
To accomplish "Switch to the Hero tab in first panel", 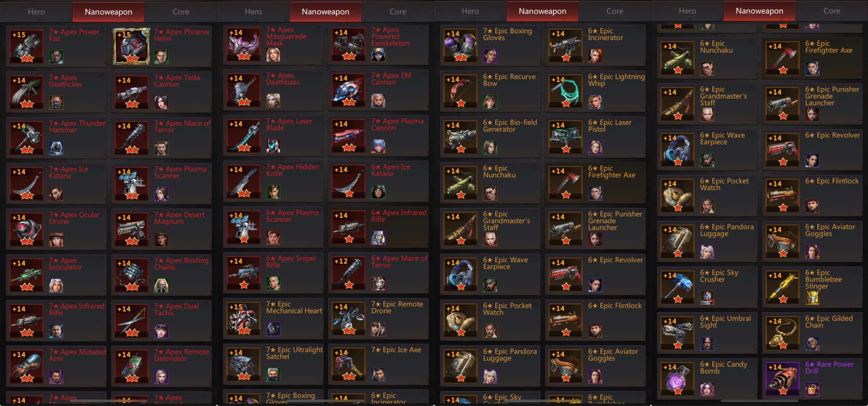I will pyautogui.click(x=36, y=12).
